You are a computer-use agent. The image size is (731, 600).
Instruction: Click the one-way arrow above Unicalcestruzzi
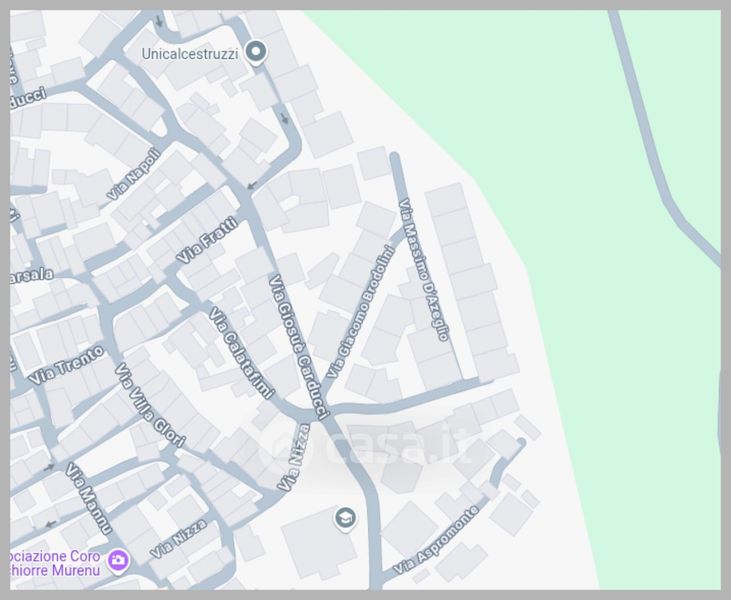coord(159,21)
